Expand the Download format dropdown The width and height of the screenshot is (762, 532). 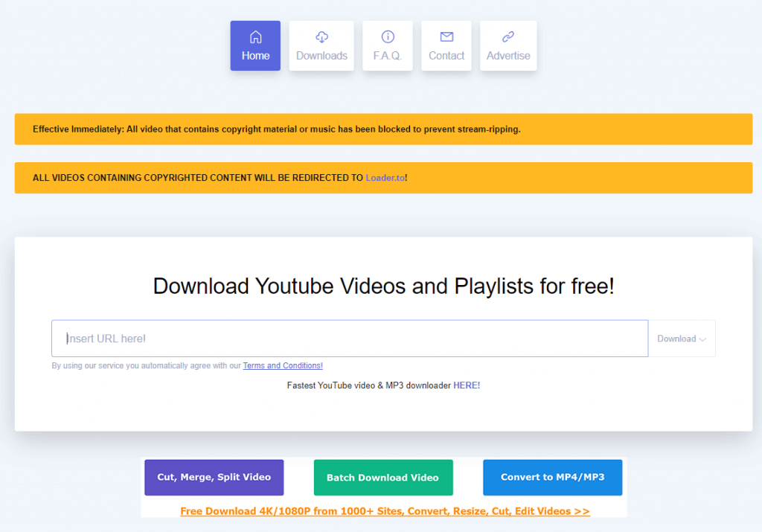[x=681, y=338]
